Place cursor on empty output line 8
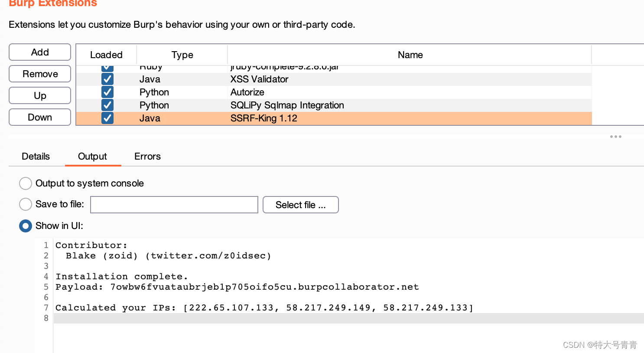Screen dimensions: 644x353 pos(348,318)
